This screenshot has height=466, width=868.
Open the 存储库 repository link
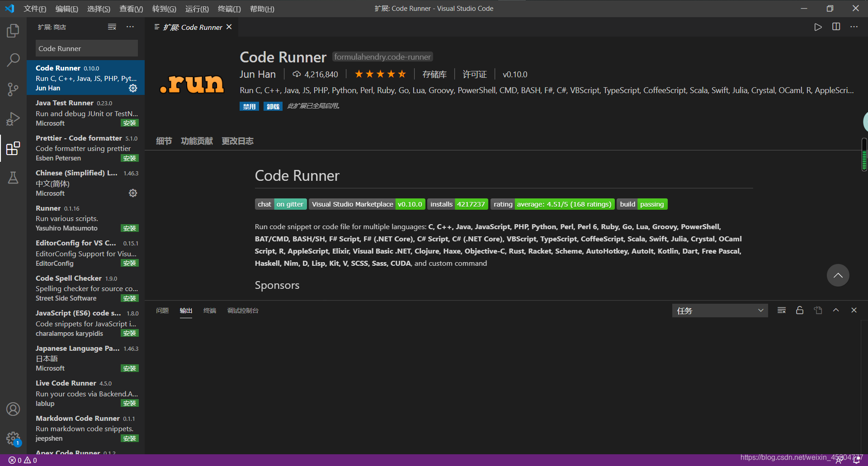(434, 74)
